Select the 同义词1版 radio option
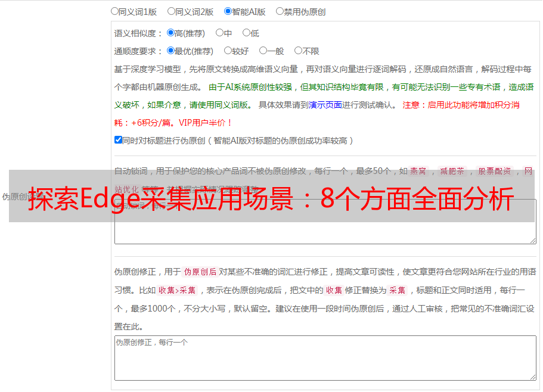The image size is (543, 392). [114, 11]
